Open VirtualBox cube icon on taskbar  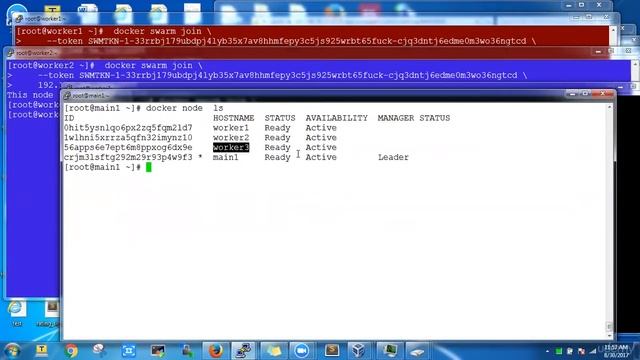[359, 351]
